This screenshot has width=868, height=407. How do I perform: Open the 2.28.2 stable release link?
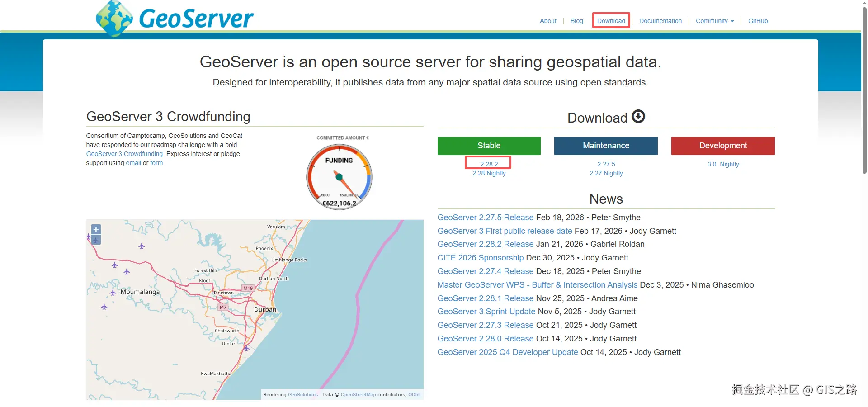(489, 164)
